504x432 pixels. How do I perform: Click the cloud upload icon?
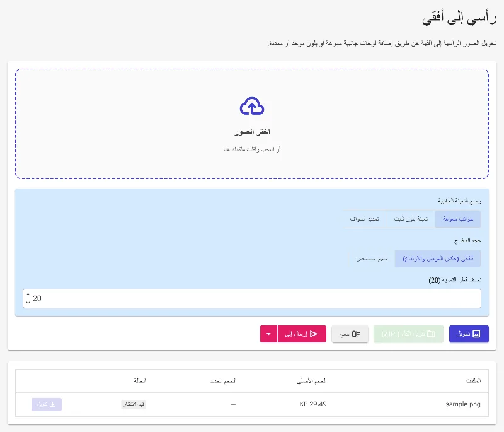click(252, 106)
